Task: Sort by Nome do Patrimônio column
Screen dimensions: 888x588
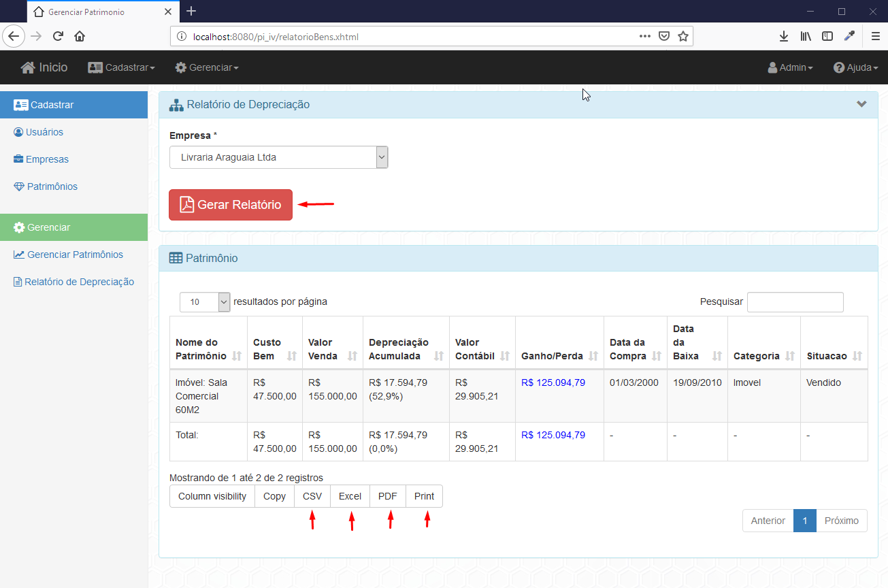Action: (208, 343)
